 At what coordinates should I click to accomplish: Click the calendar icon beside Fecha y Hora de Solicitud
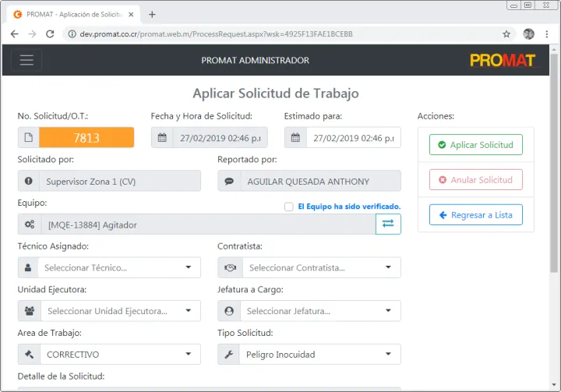point(162,138)
